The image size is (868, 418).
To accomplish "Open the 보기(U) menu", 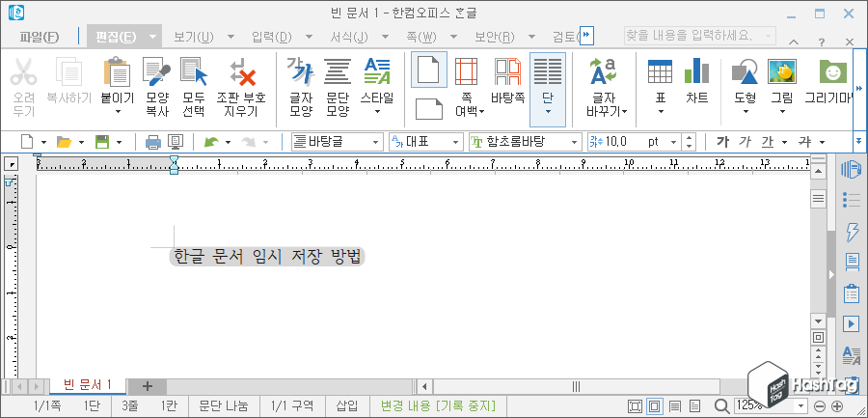I will pyautogui.click(x=194, y=37).
